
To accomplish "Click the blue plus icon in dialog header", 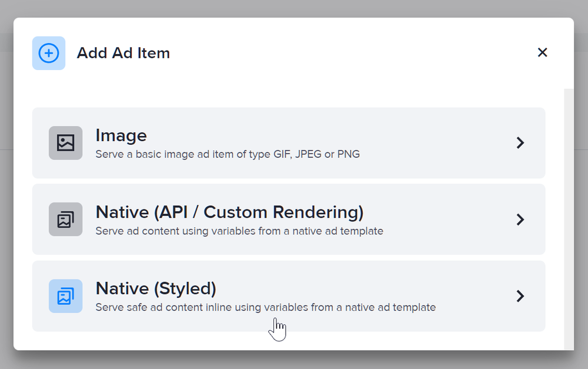I will pos(49,53).
